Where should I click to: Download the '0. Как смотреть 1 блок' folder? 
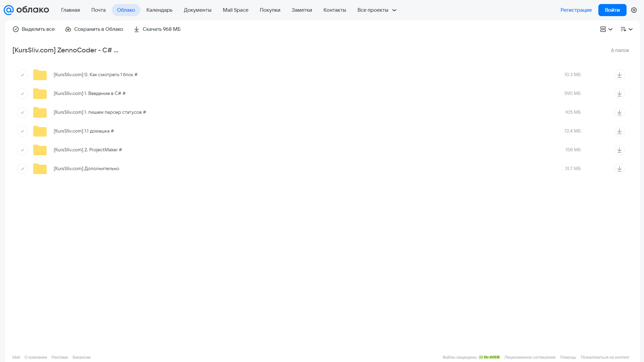click(x=619, y=74)
